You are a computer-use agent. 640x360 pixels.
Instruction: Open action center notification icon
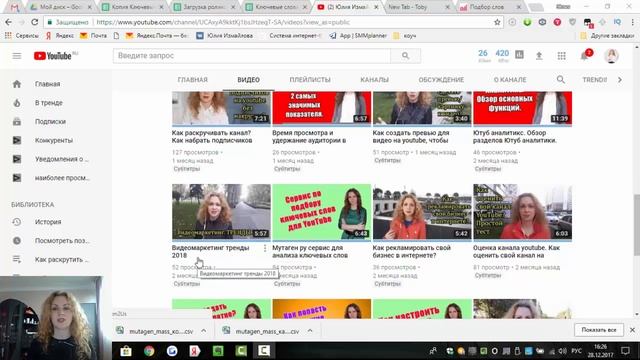pos(625,351)
